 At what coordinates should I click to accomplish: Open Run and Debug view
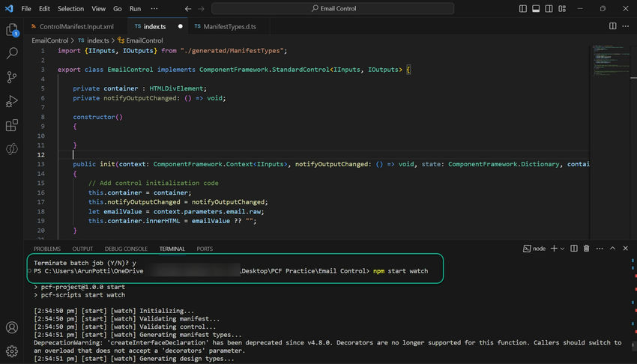click(x=12, y=101)
